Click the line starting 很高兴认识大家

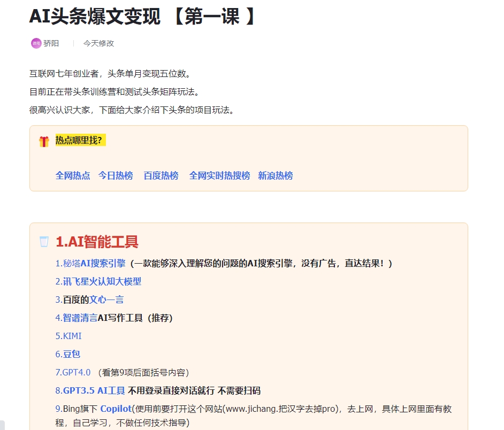click(132, 110)
